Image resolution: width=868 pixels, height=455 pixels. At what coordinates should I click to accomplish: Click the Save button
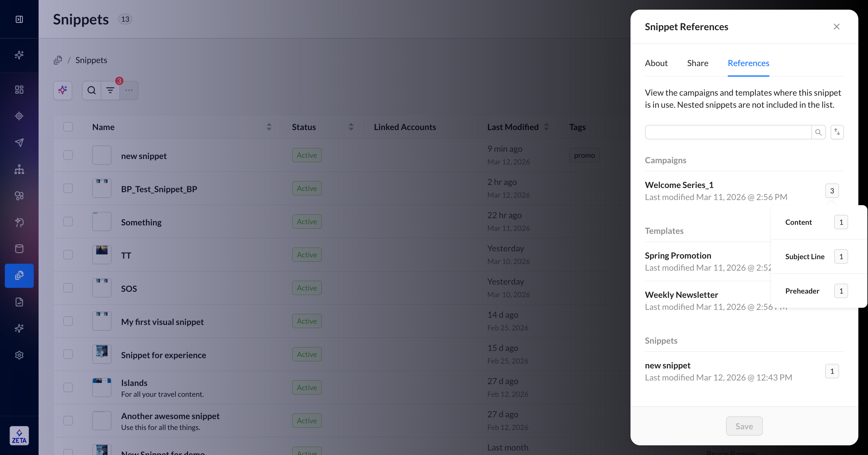coord(744,426)
